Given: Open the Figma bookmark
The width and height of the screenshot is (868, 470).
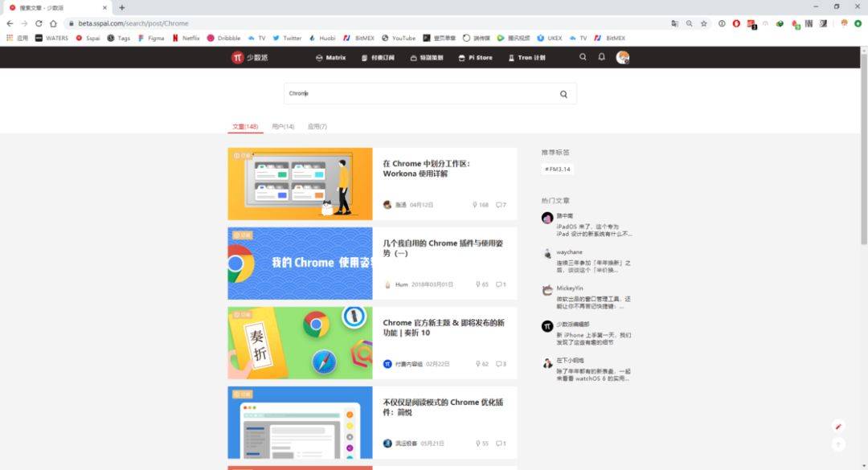Looking at the screenshot, I should (x=151, y=39).
